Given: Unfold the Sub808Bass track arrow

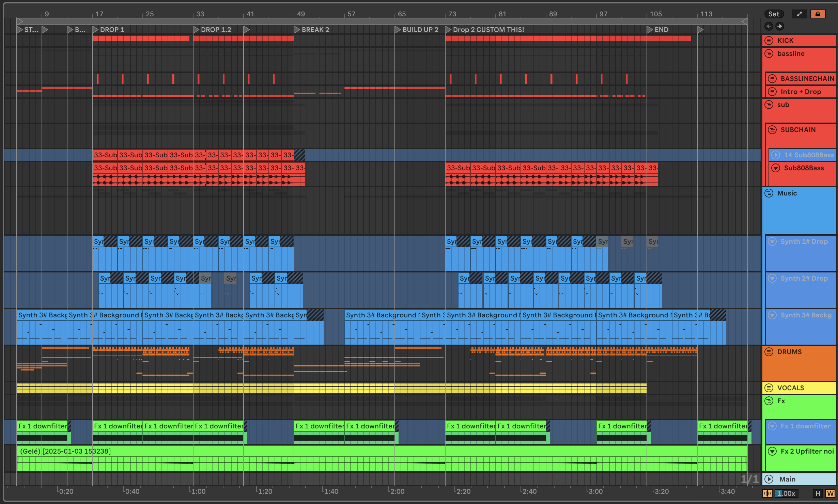Looking at the screenshot, I should pyautogui.click(x=776, y=168).
